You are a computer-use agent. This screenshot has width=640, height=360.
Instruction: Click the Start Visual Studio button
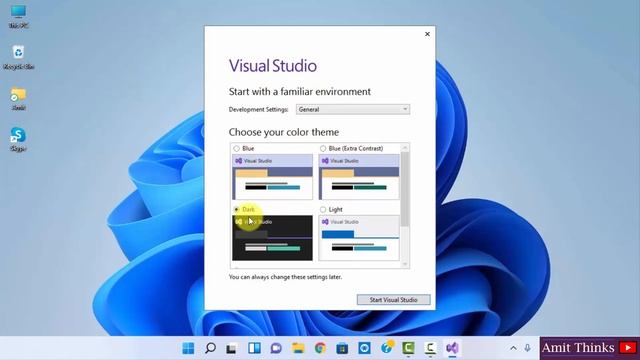pyautogui.click(x=393, y=300)
